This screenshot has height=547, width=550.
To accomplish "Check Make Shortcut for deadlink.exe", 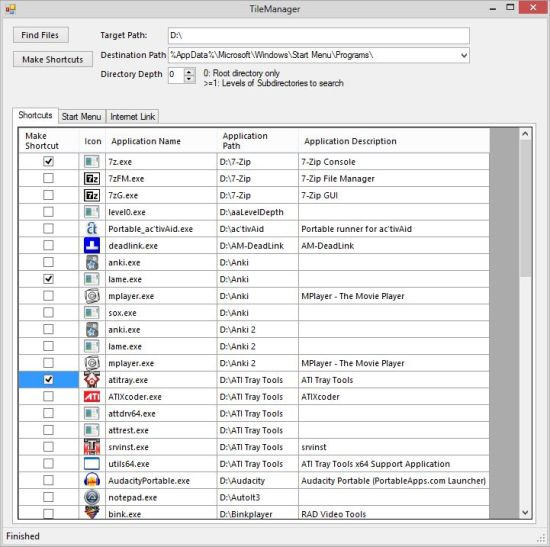I will (48, 245).
